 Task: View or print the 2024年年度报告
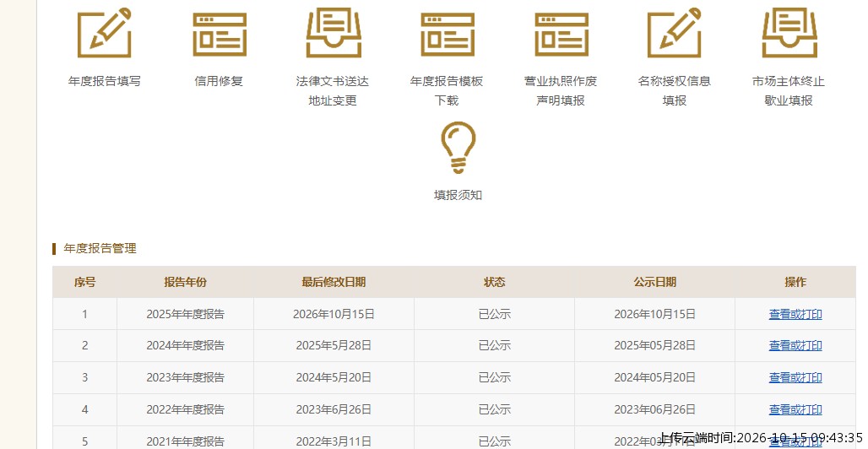[x=795, y=346]
